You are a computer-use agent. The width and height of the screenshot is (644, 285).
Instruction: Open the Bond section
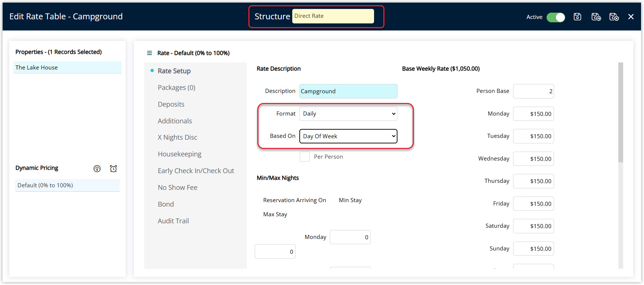tap(166, 204)
